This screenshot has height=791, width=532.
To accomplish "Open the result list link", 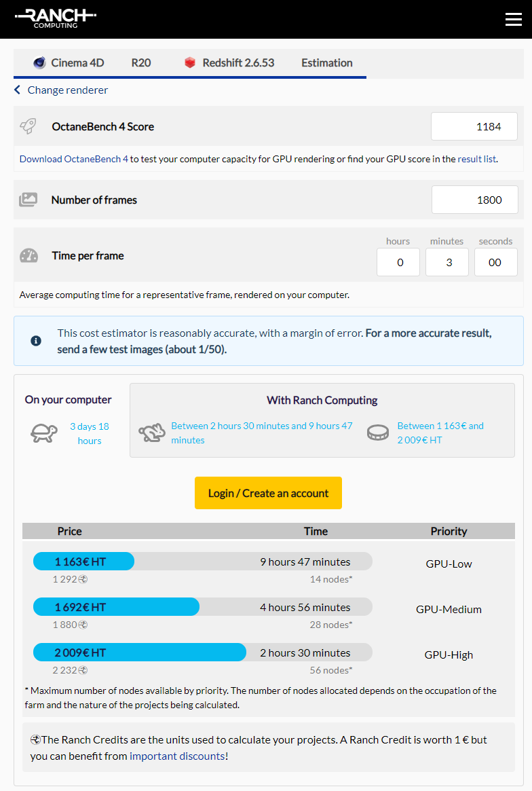I will coord(476,159).
